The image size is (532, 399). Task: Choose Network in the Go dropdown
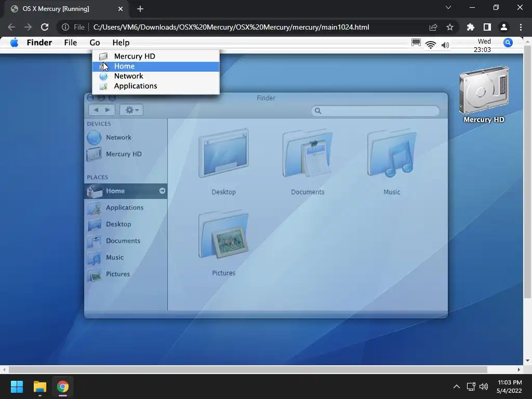[156, 76]
